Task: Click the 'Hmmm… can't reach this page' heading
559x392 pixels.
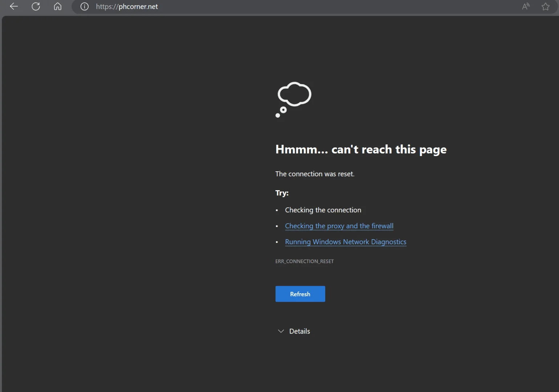Action: click(361, 150)
